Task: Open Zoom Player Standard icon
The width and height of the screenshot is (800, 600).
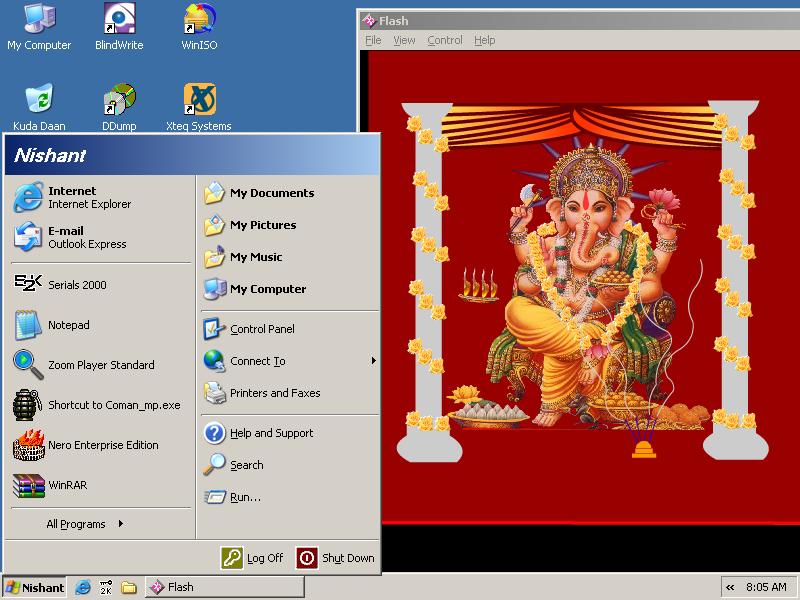Action: point(28,365)
